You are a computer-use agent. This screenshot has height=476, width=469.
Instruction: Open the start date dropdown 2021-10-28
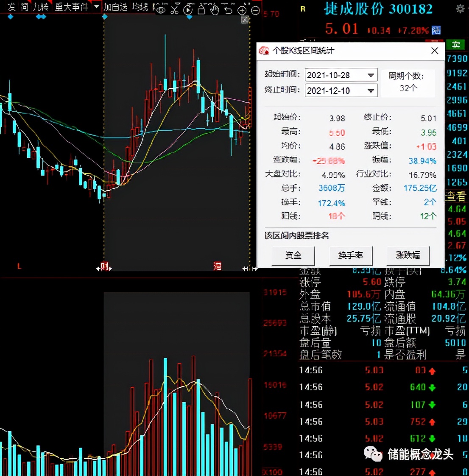[x=371, y=75]
